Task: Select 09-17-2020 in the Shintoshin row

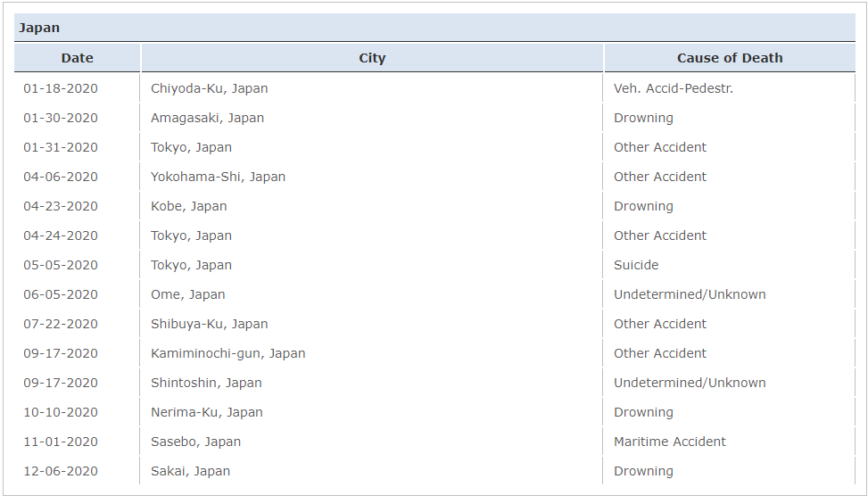Action: click(61, 383)
